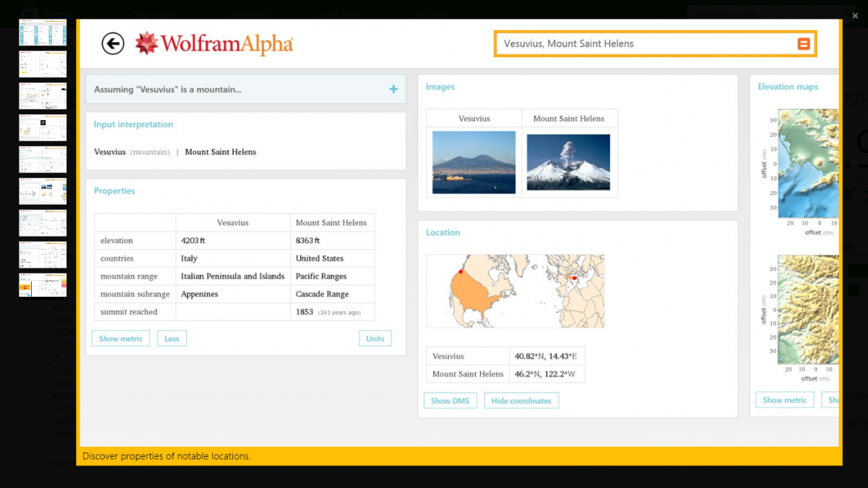868x488 pixels.
Task: Click the 'elevation' row label
Action: point(117,240)
